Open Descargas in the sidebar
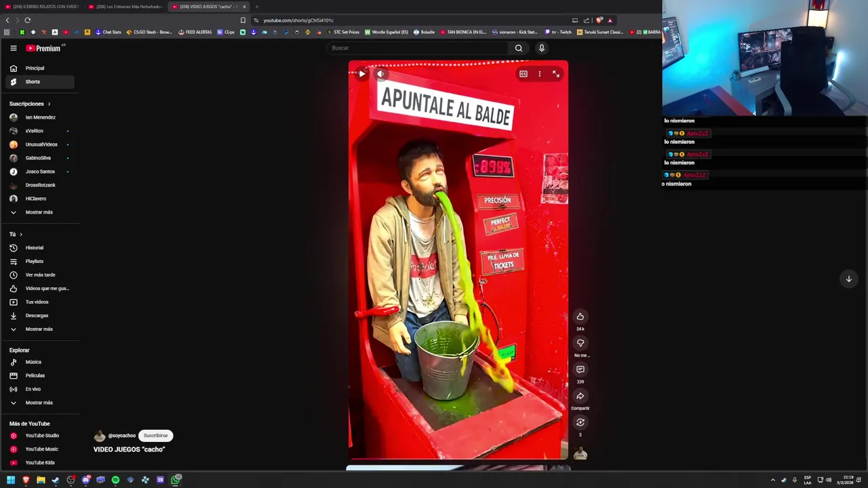 click(40, 316)
